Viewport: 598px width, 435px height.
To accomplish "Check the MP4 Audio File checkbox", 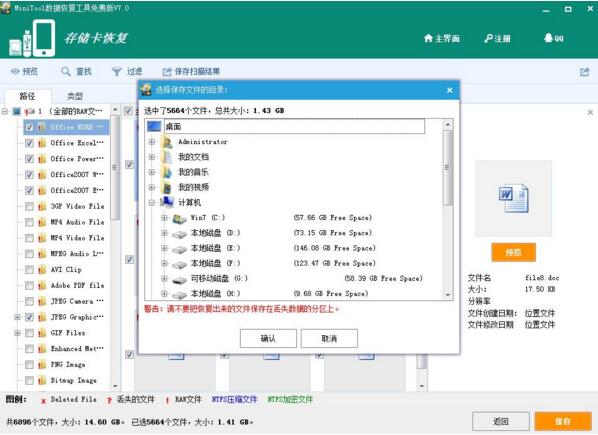I will click(29, 222).
